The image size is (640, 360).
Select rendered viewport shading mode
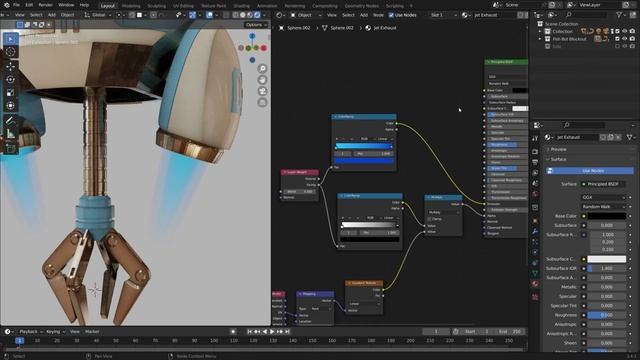coord(257,15)
